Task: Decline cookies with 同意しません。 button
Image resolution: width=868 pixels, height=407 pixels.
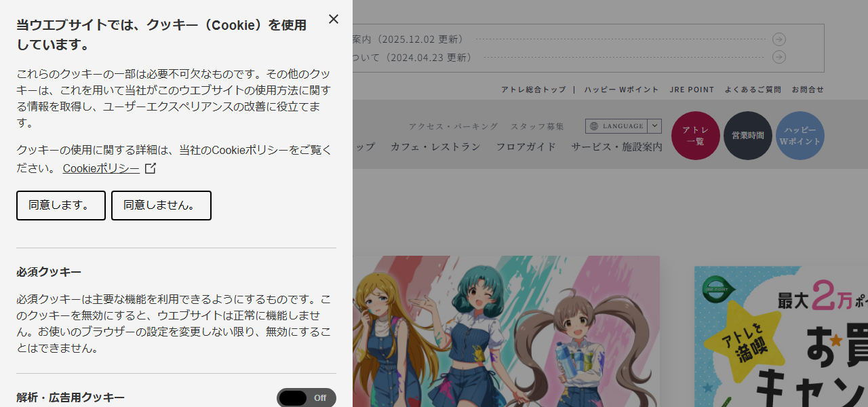Action: coord(161,206)
